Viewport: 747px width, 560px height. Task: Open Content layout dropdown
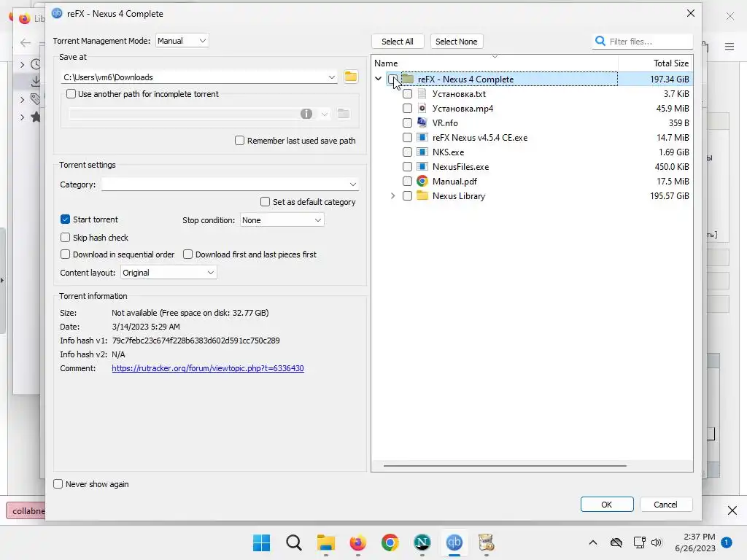pyautogui.click(x=169, y=273)
